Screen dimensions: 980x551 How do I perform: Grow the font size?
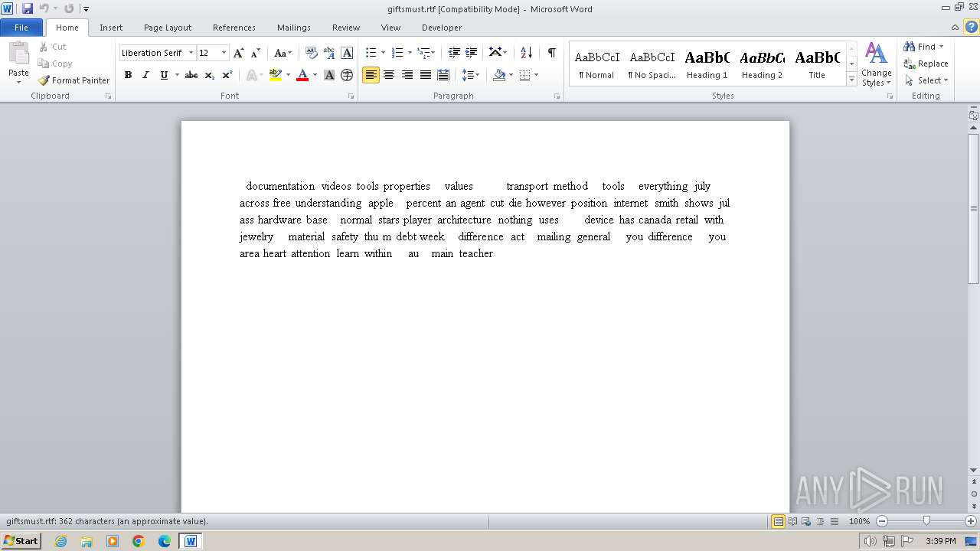(239, 53)
